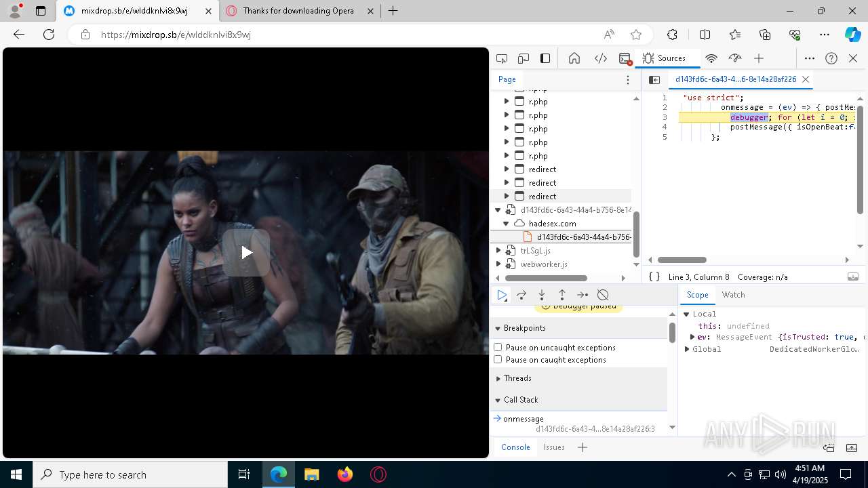Click the debugger pane vertical scrollbar
Viewport: 868px width, 488px height.
point(672,333)
